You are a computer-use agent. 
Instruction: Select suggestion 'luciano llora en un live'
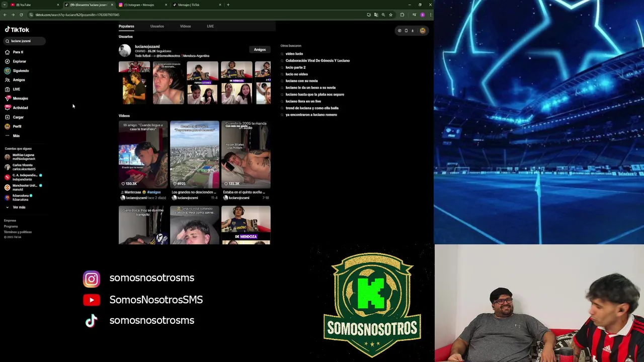click(x=303, y=102)
